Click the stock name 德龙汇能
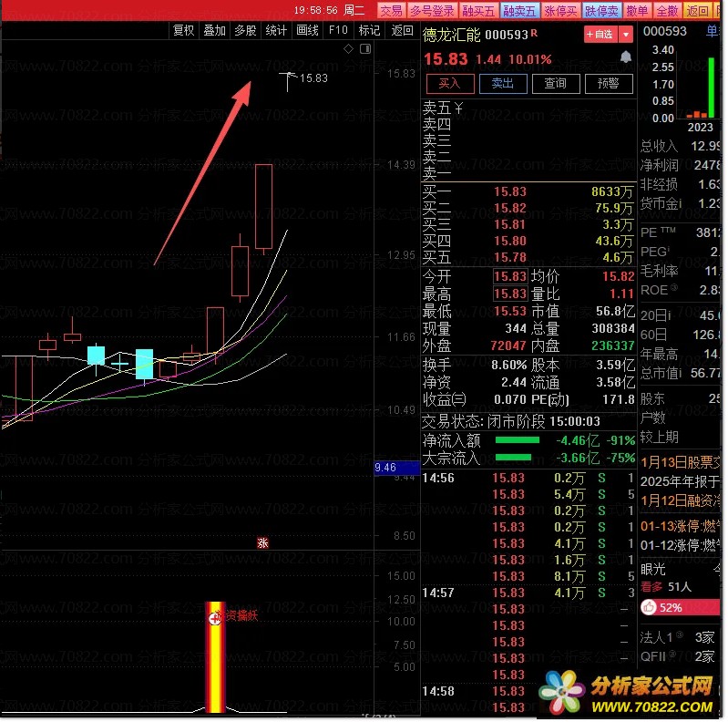 (451, 35)
